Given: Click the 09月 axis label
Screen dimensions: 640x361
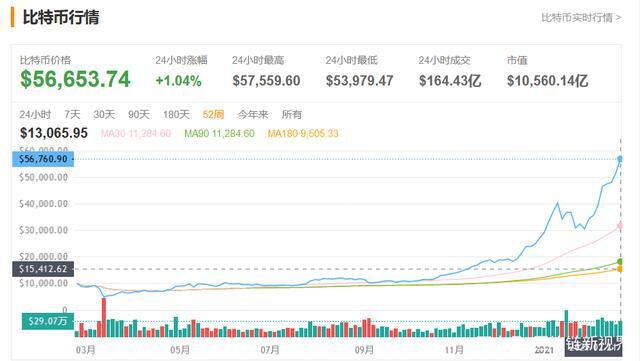Looking at the screenshot, I should 364,350.
